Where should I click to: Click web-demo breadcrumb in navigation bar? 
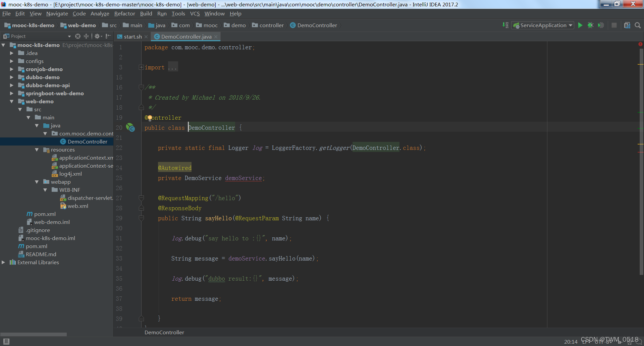coord(78,25)
